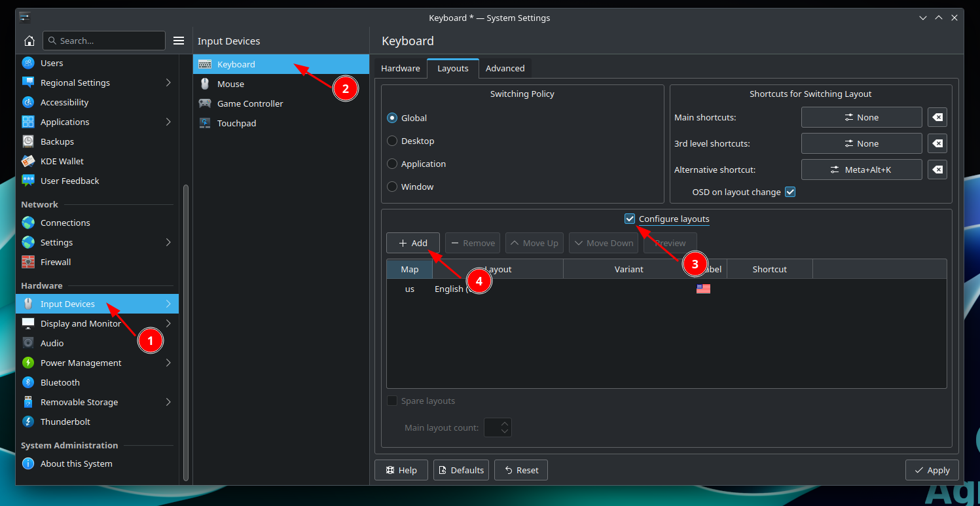The height and width of the screenshot is (506, 980).
Task: Open the Thunderbolt settings icon
Action: tap(28, 422)
